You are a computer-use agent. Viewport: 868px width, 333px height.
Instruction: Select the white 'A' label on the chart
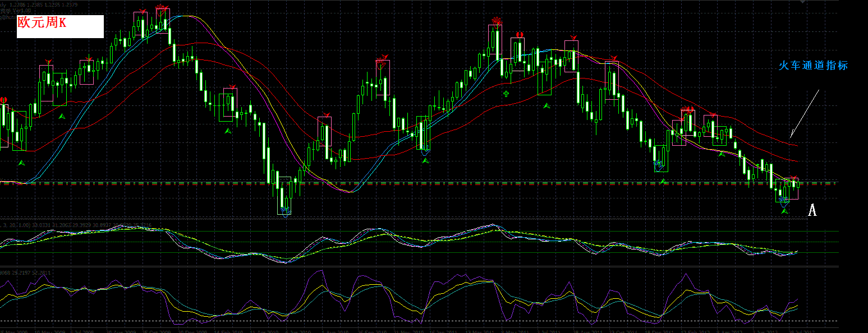pyautogui.click(x=812, y=210)
